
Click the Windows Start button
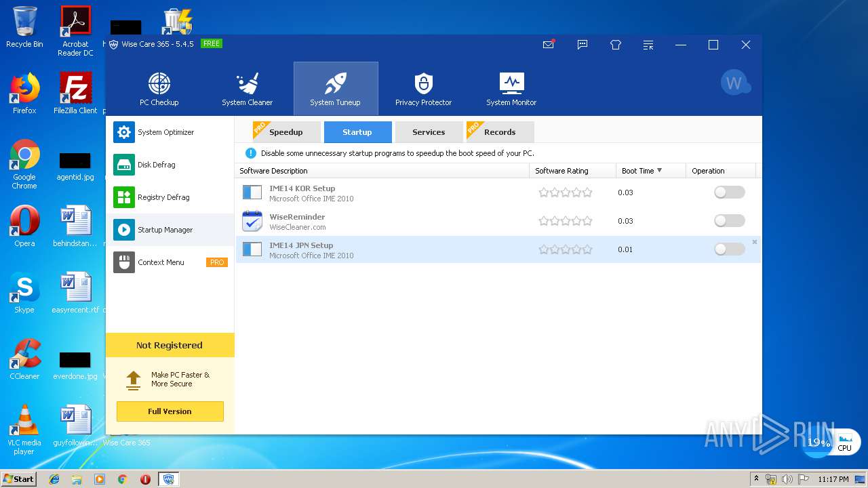[18, 479]
